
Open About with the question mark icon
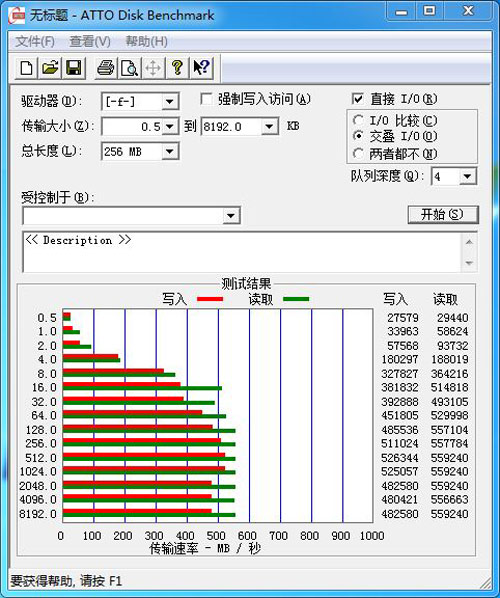pyautogui.click(x=177, y=68)
